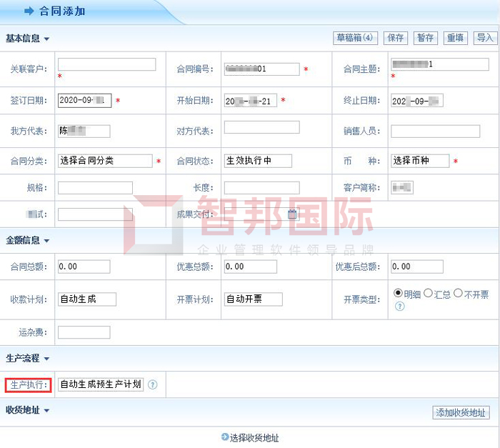
Task: Click the 添加收货地址 button
Action: click(461, 412)
